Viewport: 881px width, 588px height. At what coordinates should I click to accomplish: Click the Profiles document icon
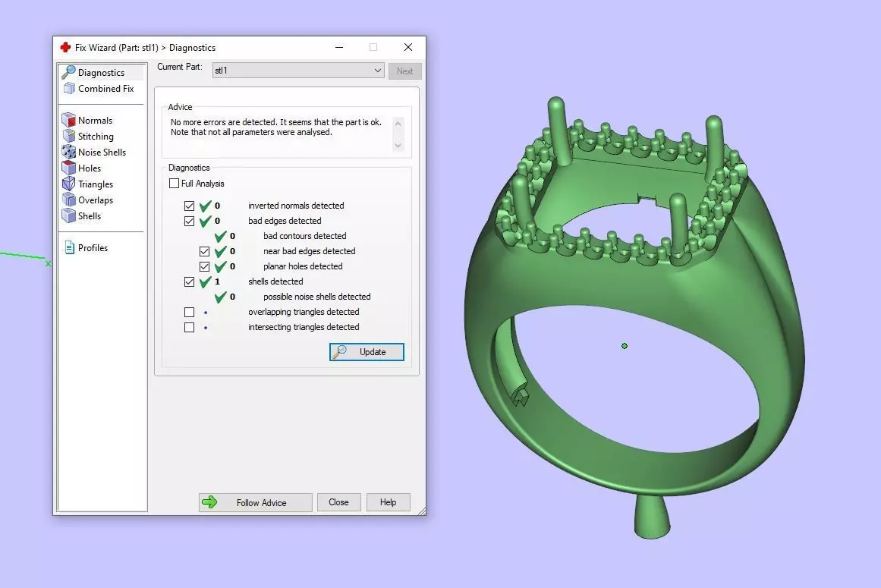tap(70, 247)
